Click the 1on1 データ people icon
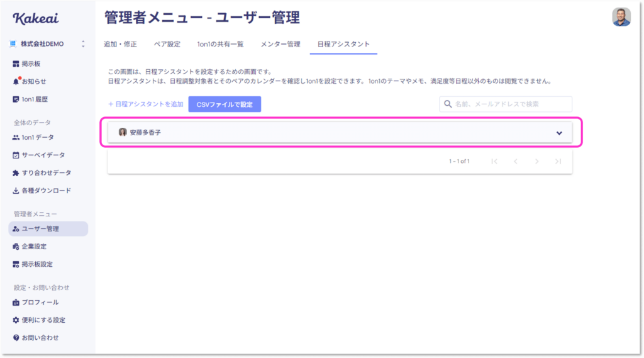The image size is (644, 358). click(16, 137)
